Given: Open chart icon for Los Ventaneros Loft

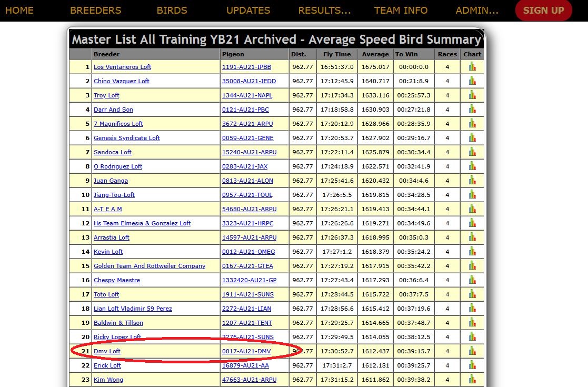Looking at the screenshot, I should pos(472,67).
